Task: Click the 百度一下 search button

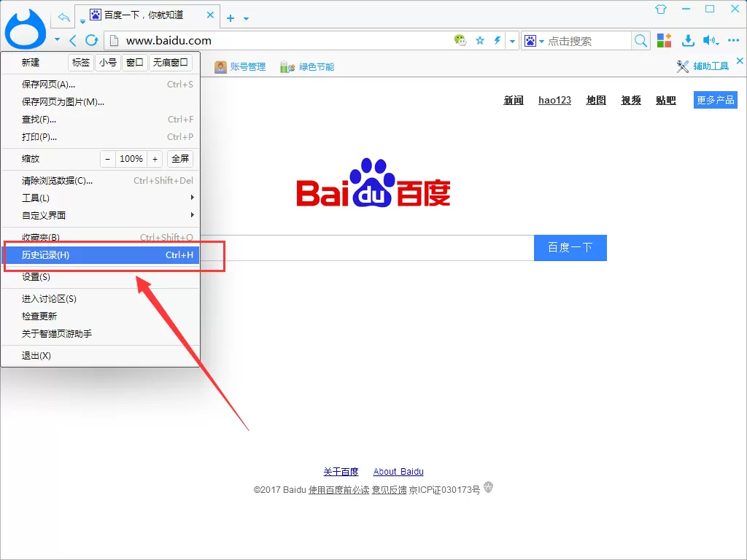Action: 570,248
